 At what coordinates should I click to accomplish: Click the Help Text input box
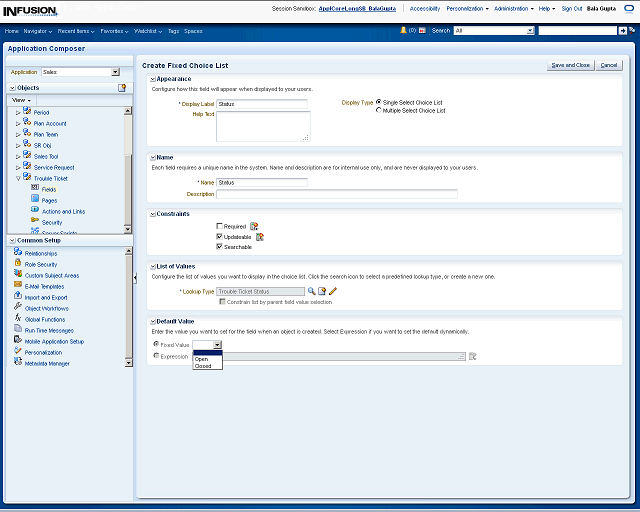tap(263, 126)
